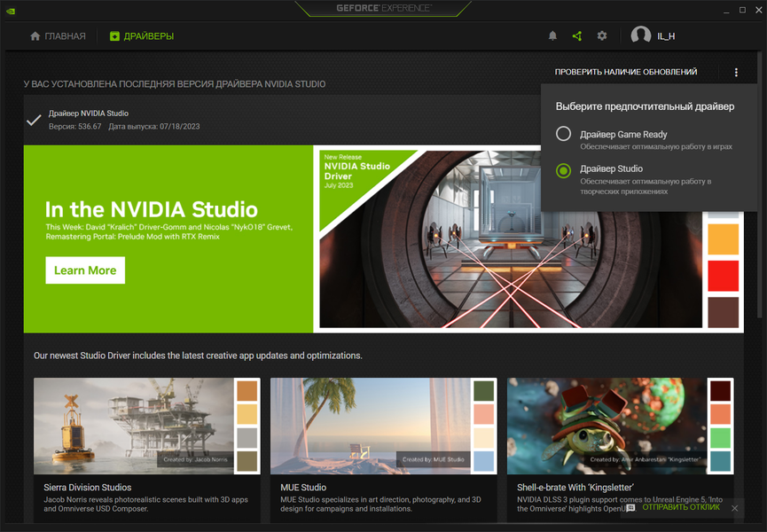Click the red swatch beside banner
This screenshot has width=767, height=532.
(x=723, y=276)
